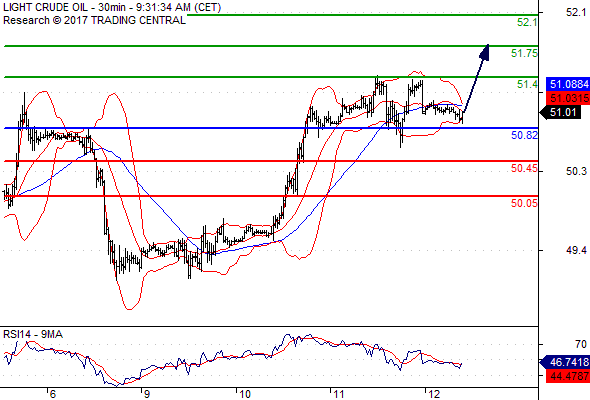The width and height of the screenshot is (590, 400).
Task: Click the blue 50.82 pivot level label
Action: [524, 135]
